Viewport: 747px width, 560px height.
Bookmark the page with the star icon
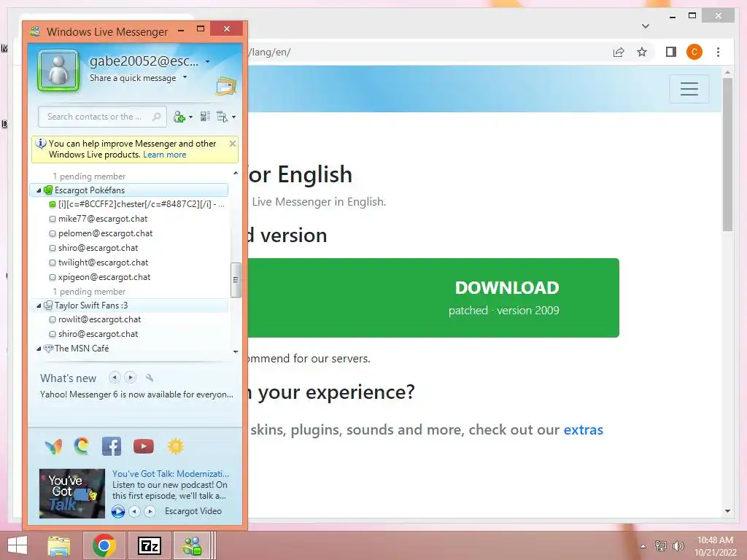coord(642,52)
